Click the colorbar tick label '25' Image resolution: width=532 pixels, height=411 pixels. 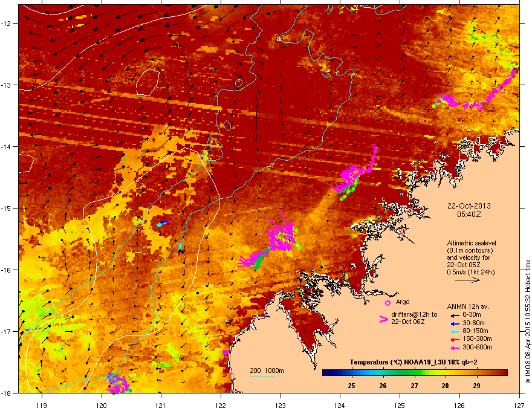351,386
